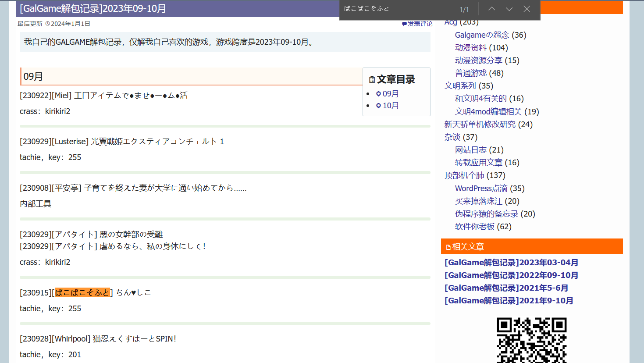Visit the WordPress点滴 category
The height and width of the screenshot is (363, 644).
tap(481, 189)
